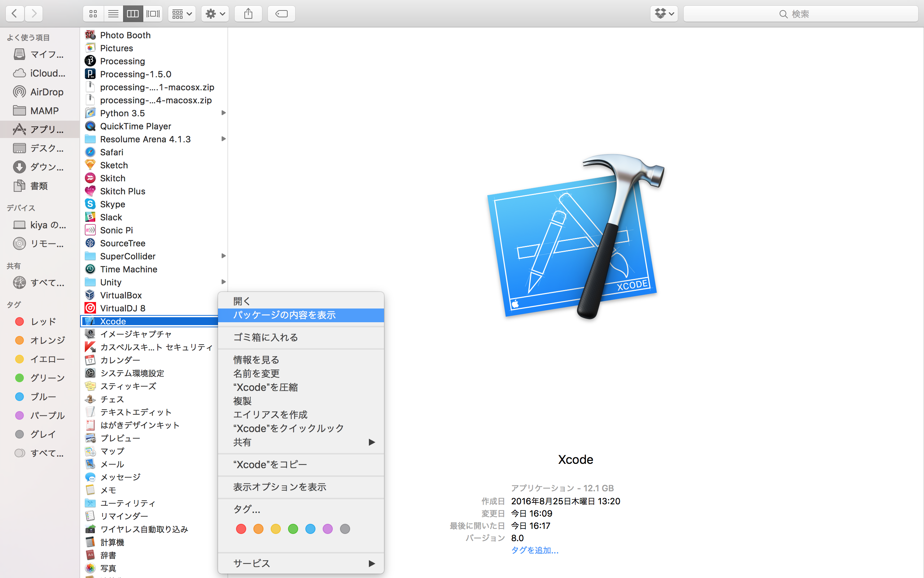Click the edit tags toolbar button
Image resolution: width=924 pixels, height=578 pixels.
pos(282,14)
